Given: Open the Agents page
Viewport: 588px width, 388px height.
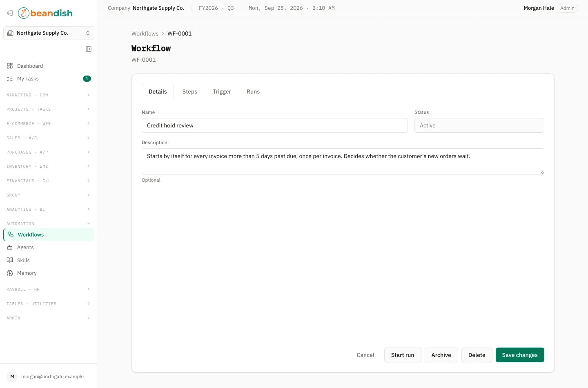Looking at the screenshot, I should [49, 248].
